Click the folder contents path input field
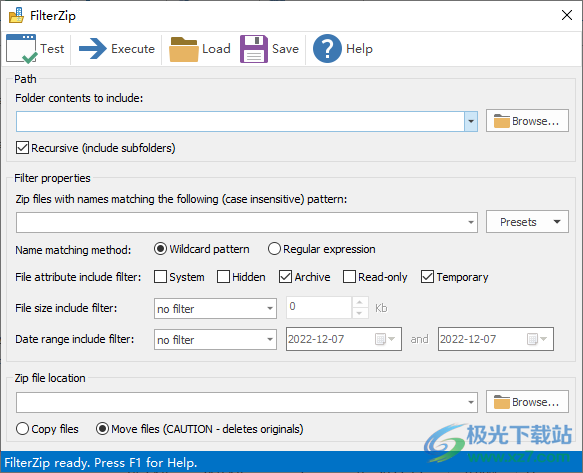 pos(240,121)
